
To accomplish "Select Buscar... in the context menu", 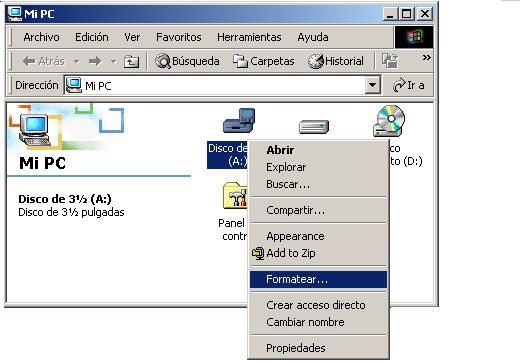I will tap(318, 184).
